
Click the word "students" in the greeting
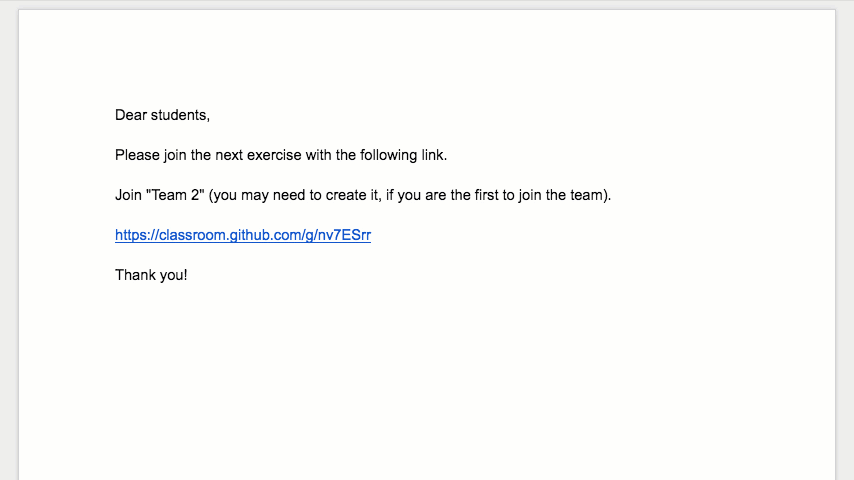[179, 115]
